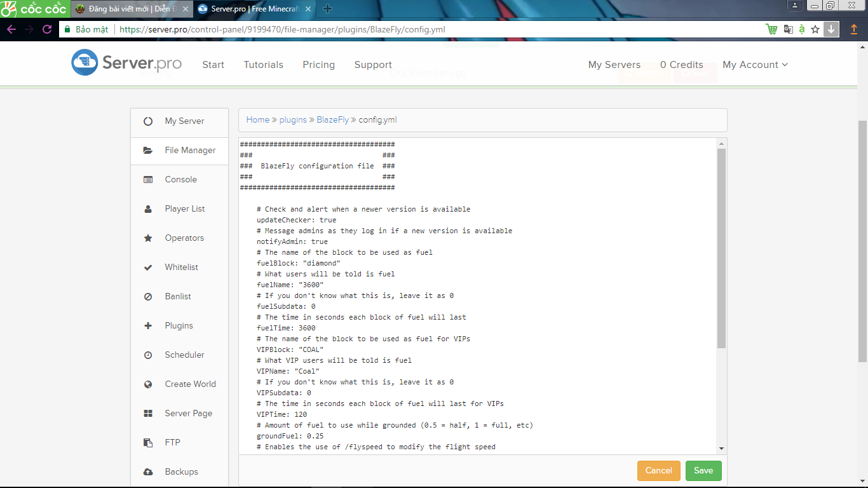Click the editor's vertical scrollbar thumb
This screenshot has height=488, width=868.
click(721, 248)
